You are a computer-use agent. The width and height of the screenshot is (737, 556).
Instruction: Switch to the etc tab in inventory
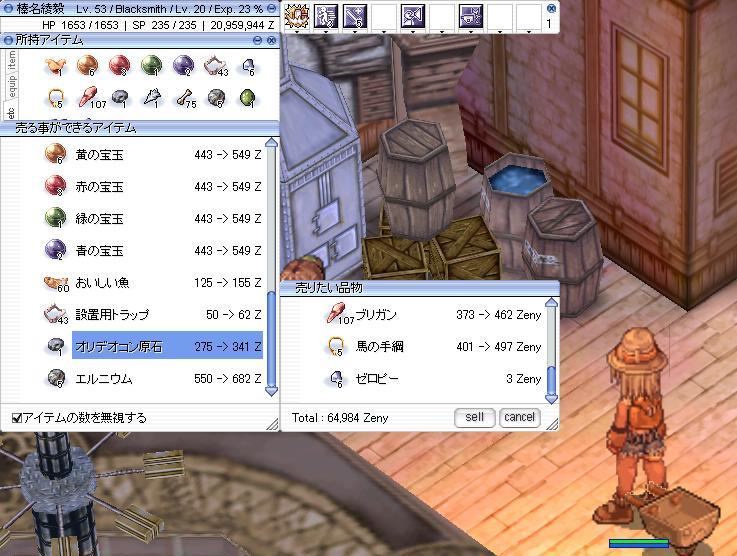(11, 112)
